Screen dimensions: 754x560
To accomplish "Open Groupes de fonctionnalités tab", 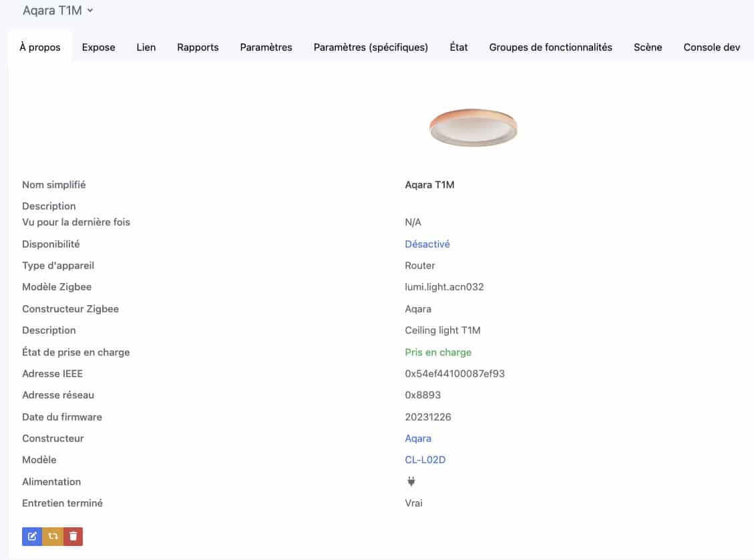I will point(550,47).
